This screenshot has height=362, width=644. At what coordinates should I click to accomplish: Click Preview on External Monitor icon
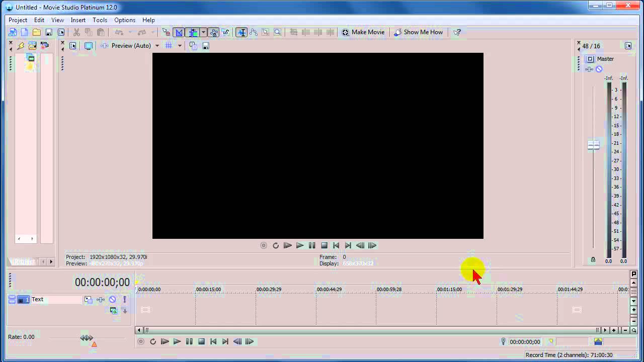89,46
